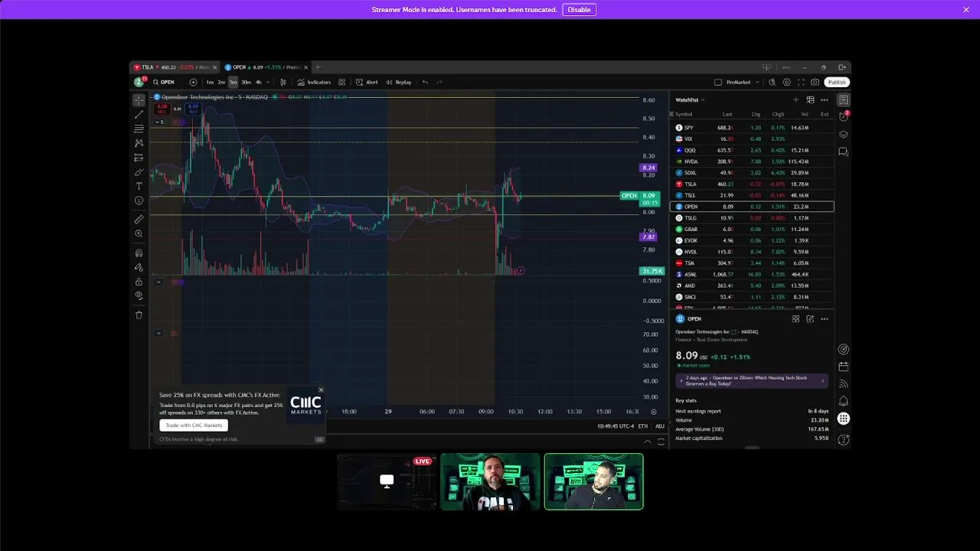Open watchlist more options ellipsis
Image resolution: width=980 pixels, height=551 pixels.
tap(825, 99)
